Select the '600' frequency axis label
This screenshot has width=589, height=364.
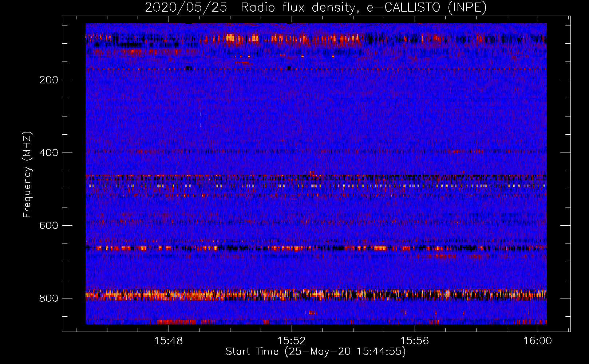point(49,226)
